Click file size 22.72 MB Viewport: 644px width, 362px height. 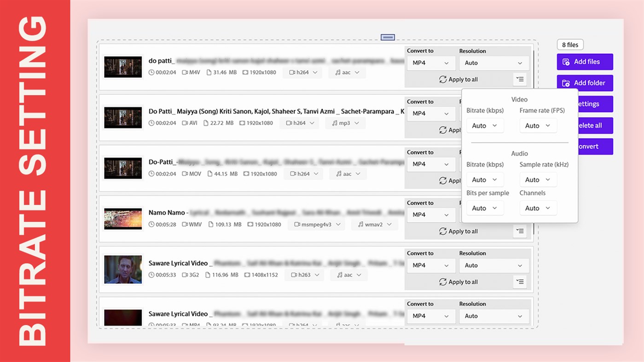pyautogui.click(x=222, y=123)
